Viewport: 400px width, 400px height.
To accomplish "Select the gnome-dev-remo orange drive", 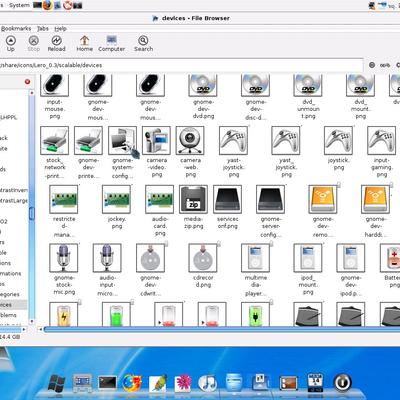I will (323, 199).
